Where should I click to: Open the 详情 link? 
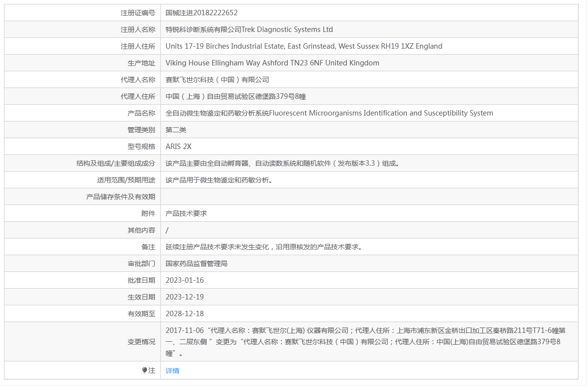tap(173, 371)
